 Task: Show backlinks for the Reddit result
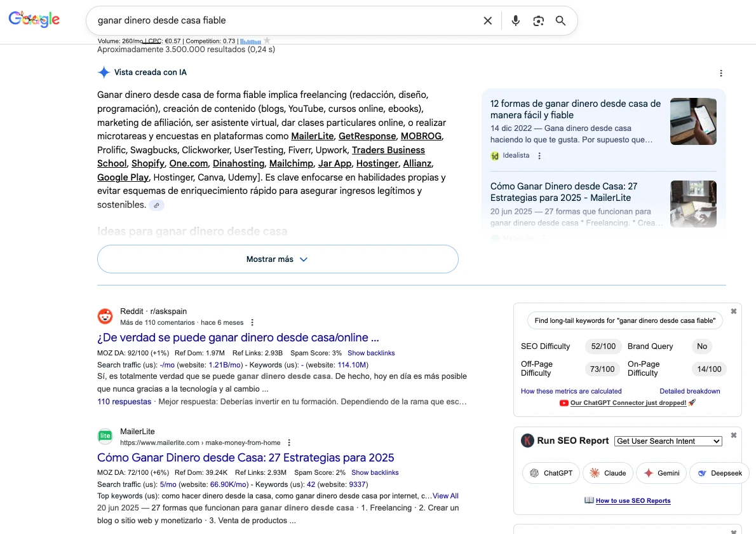[371, 353]
